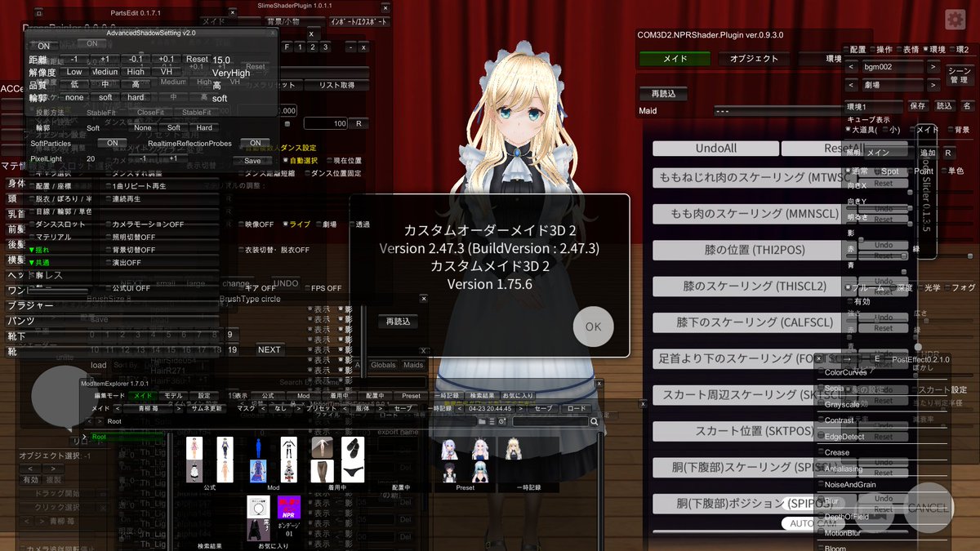
Task: Open ModItemExplorer 設定 tab
Action: pos(204,396)
